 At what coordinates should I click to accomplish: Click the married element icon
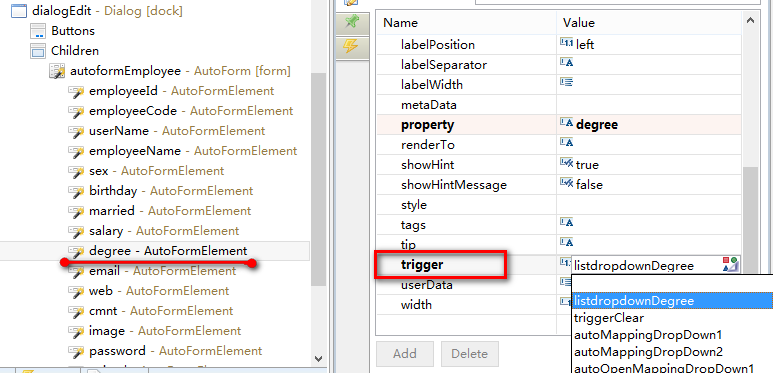(x=76, y=211)
